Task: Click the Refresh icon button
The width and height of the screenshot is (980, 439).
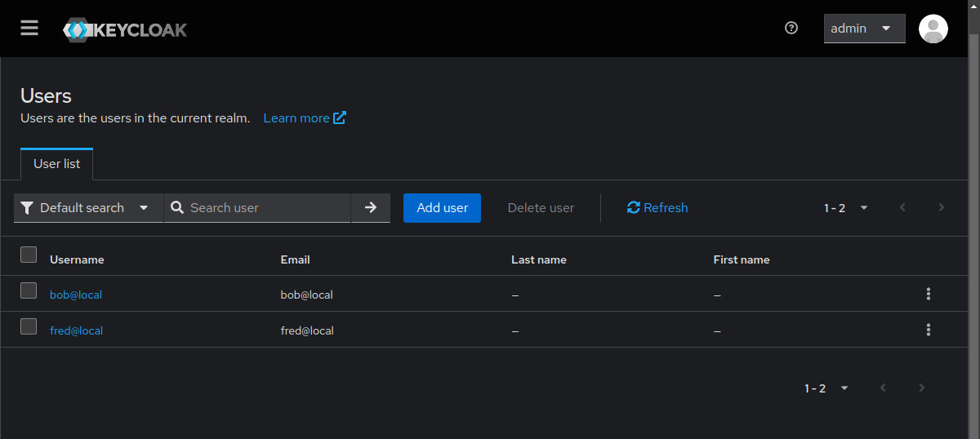Action: pos(657,208)
